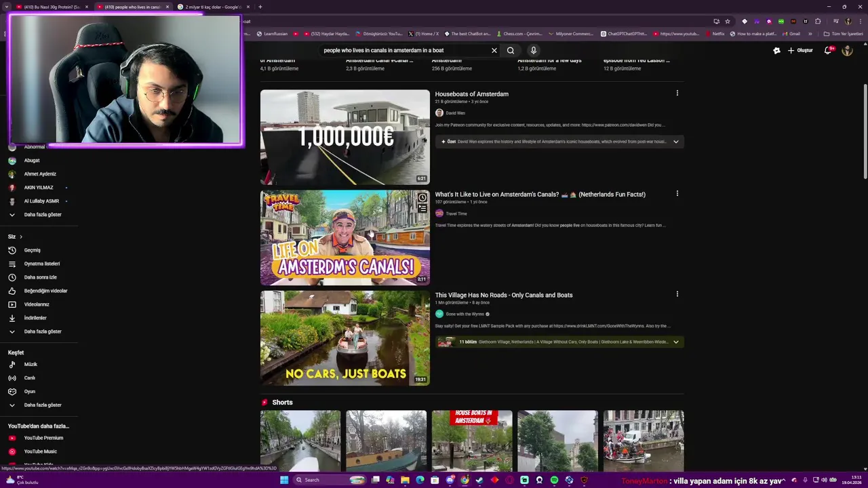
Task: Open the Windows Start button
Action: pyautogui.click(x=284, y=480)
